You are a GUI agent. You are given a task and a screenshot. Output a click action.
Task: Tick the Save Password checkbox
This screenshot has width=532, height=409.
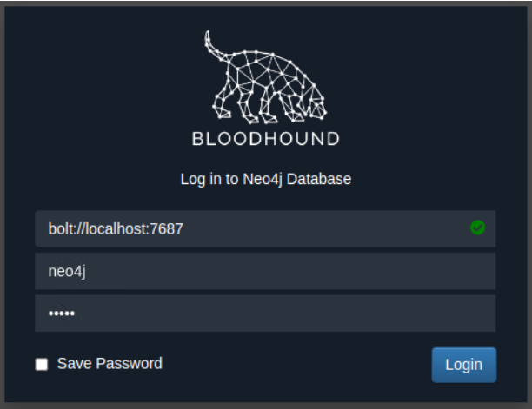pyautogui.click(x=42, y=365)
